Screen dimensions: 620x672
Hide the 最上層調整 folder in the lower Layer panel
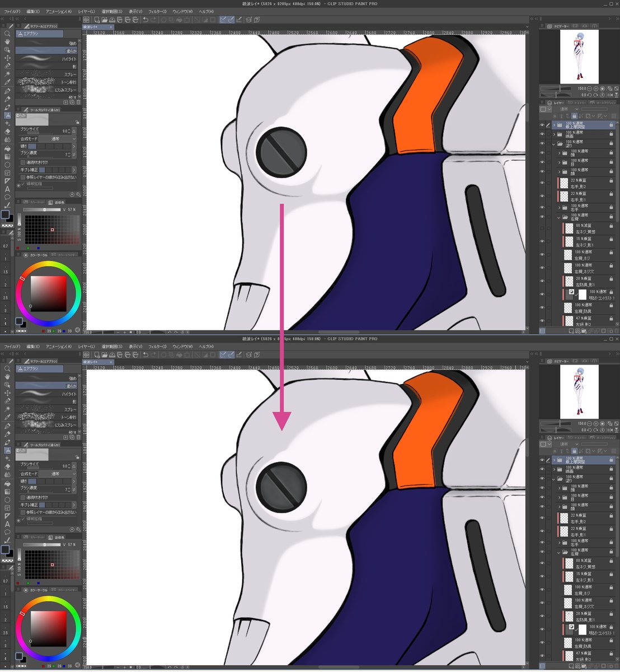(x=542, y=460)
